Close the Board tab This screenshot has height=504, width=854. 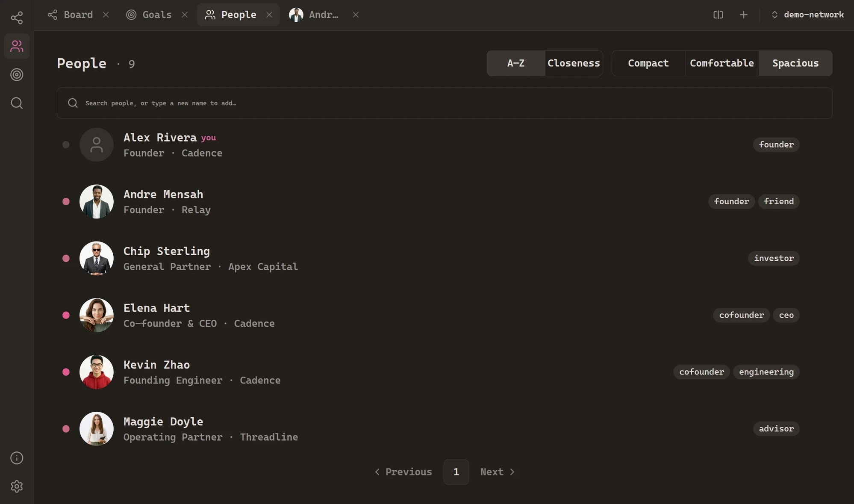tap(106, 15)
